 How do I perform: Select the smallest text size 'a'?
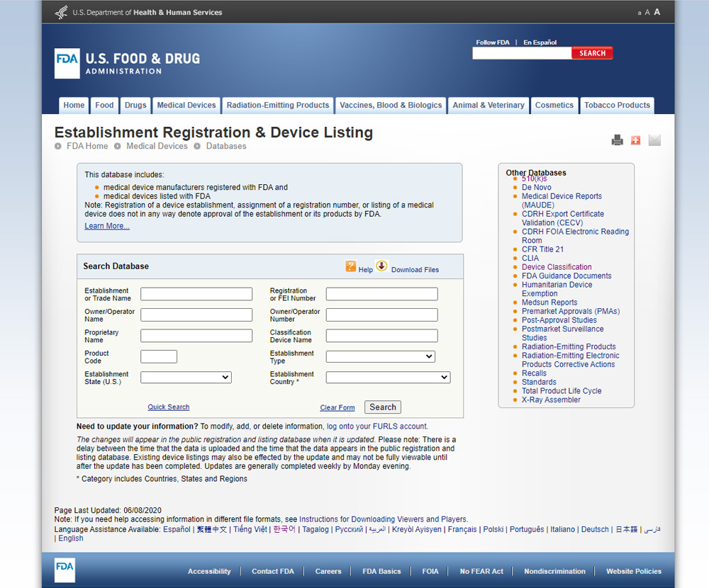click(x=640, y=13)
